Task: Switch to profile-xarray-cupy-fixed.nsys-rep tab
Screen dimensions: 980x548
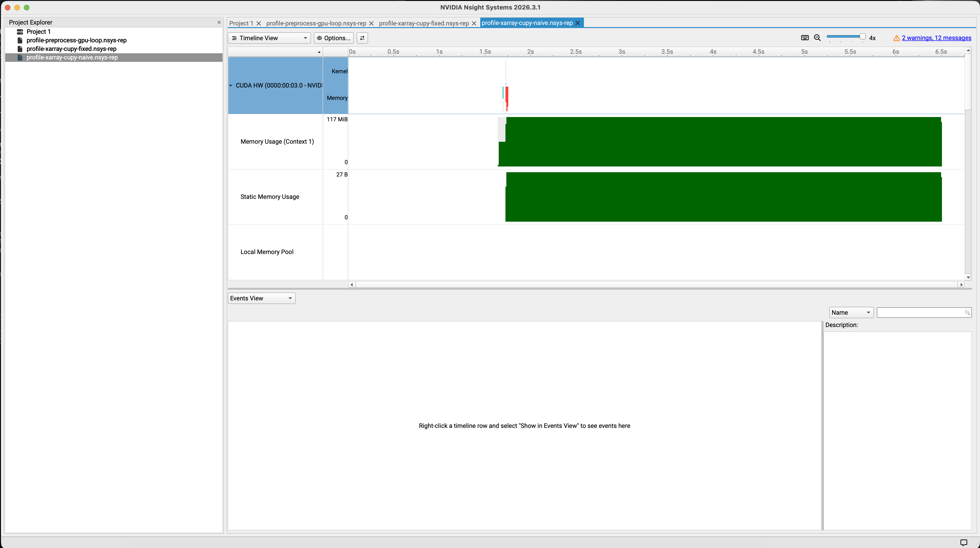Action: tap(424, 23)
